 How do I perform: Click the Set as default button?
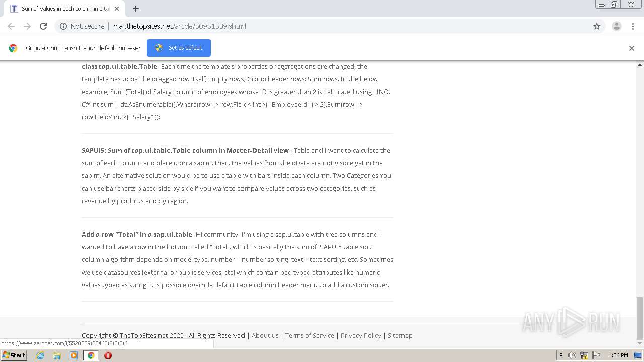(x=179, y=48)
